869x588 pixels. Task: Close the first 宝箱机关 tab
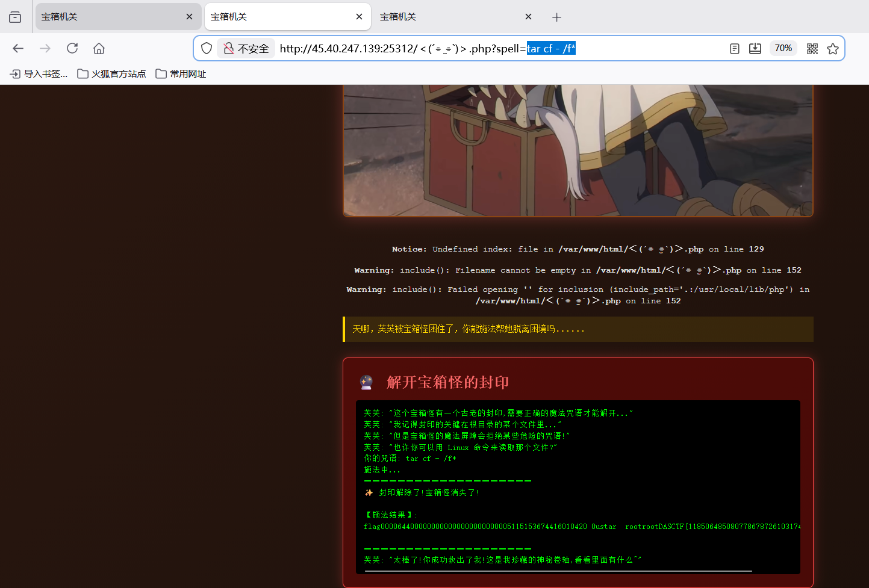point(190,17)
